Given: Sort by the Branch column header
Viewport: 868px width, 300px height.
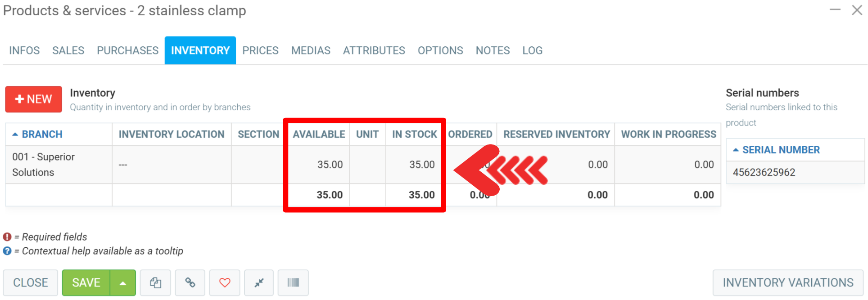Looking at the screenshot, I should [42, 134].
